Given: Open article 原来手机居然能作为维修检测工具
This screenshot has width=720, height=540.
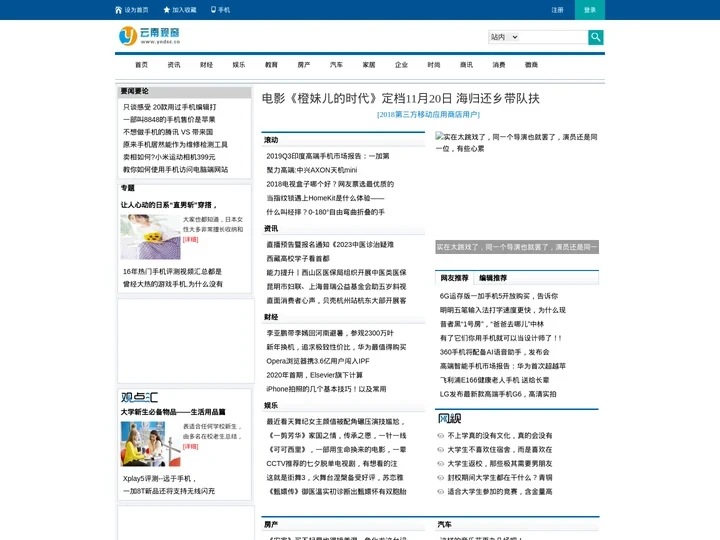Looking at the screenshot, I should point(175,144).
